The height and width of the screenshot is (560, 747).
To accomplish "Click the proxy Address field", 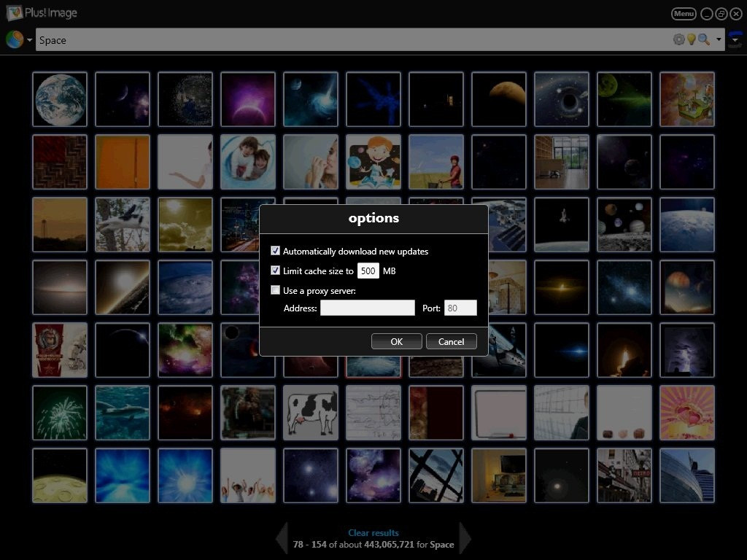I will [368, 308].
